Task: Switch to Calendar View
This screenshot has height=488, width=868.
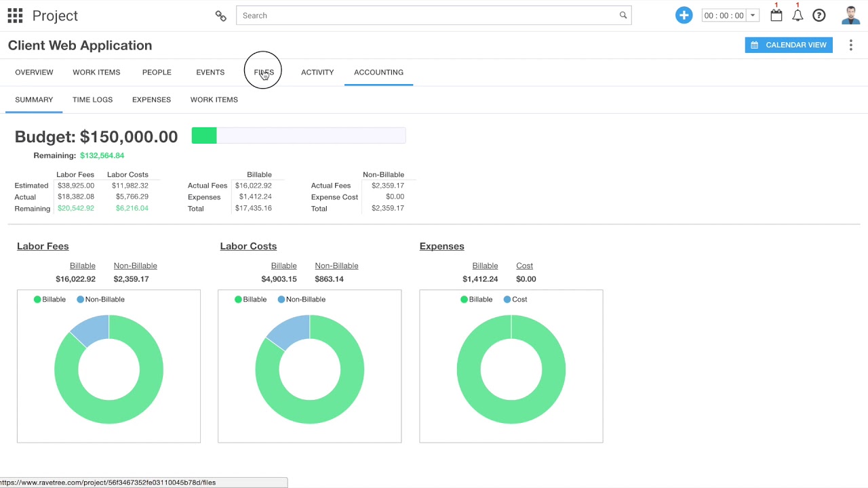Action: pos(789,45)
